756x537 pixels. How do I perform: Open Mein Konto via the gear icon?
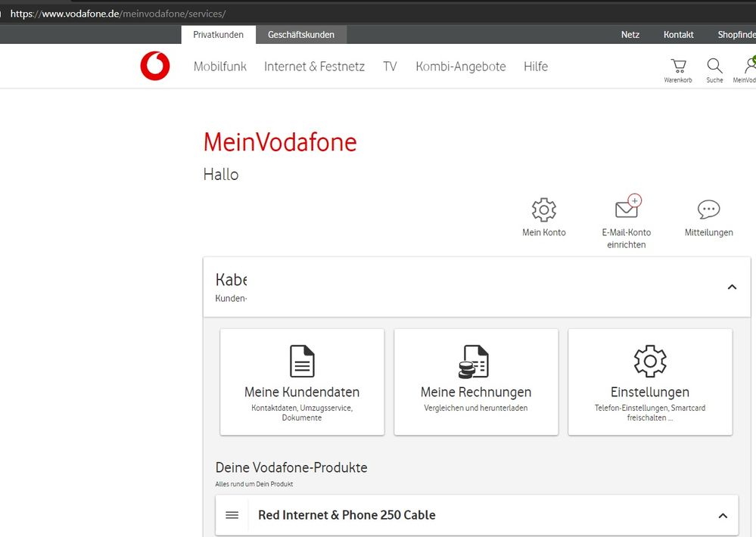(x=543, y=210)
